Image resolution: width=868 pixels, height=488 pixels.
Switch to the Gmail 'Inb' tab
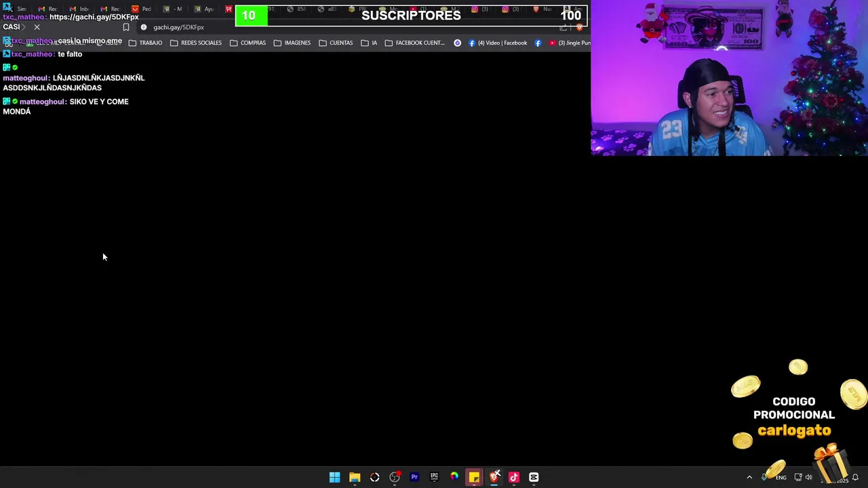[79, 9]
